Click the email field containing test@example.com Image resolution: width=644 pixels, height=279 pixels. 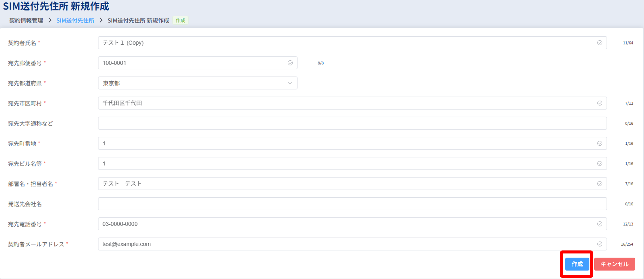345,244
